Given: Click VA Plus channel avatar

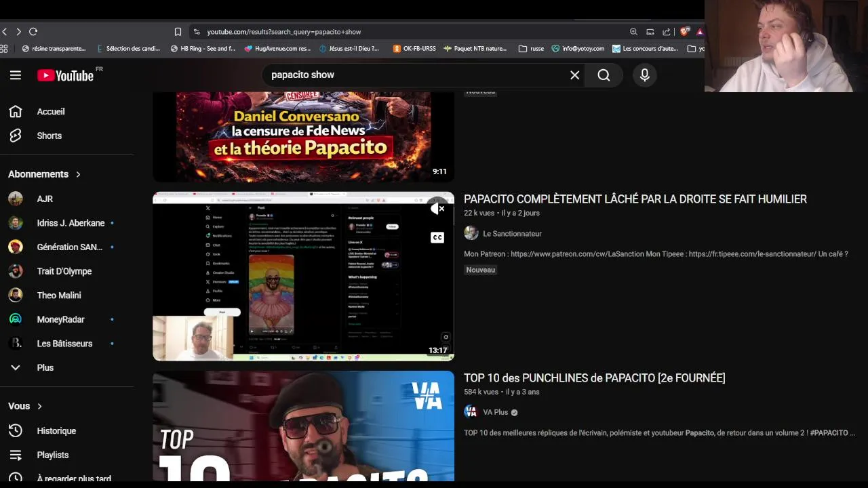Looking at the screenshot, I should coord(471,412).
